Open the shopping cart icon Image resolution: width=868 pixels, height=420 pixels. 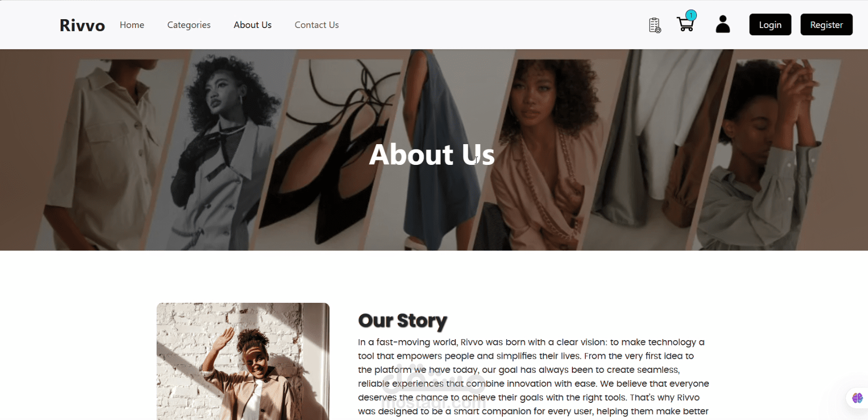point(685,24)
